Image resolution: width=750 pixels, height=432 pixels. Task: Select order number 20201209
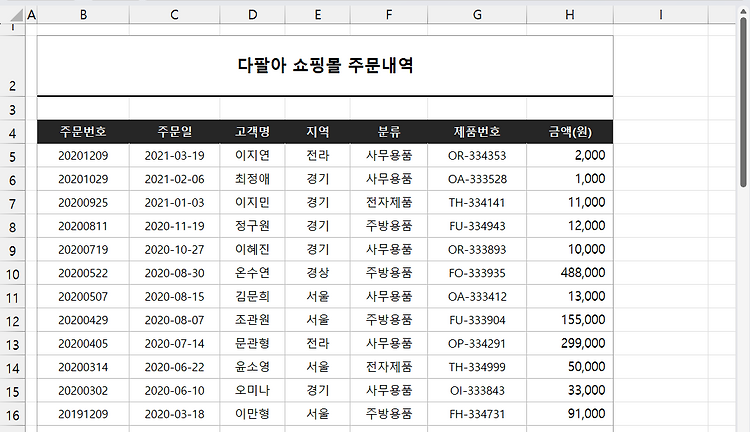click(x=83, y=155)
